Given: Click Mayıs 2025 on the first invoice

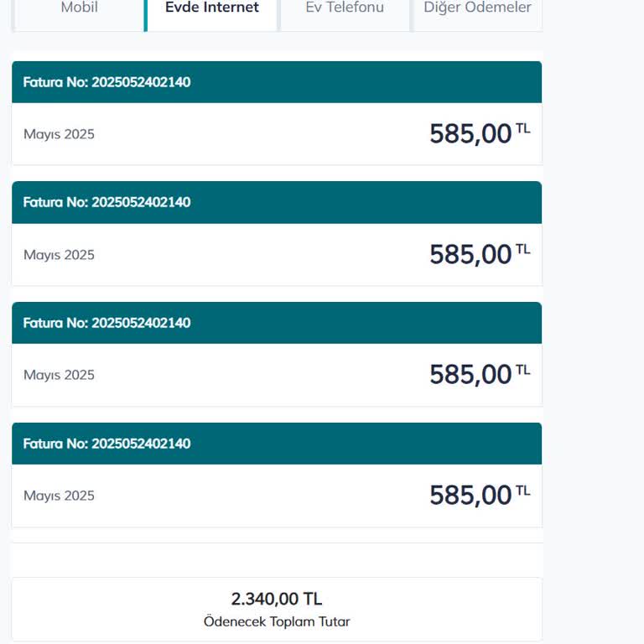Looking at the screenshot, I should [x=59, y=134].
